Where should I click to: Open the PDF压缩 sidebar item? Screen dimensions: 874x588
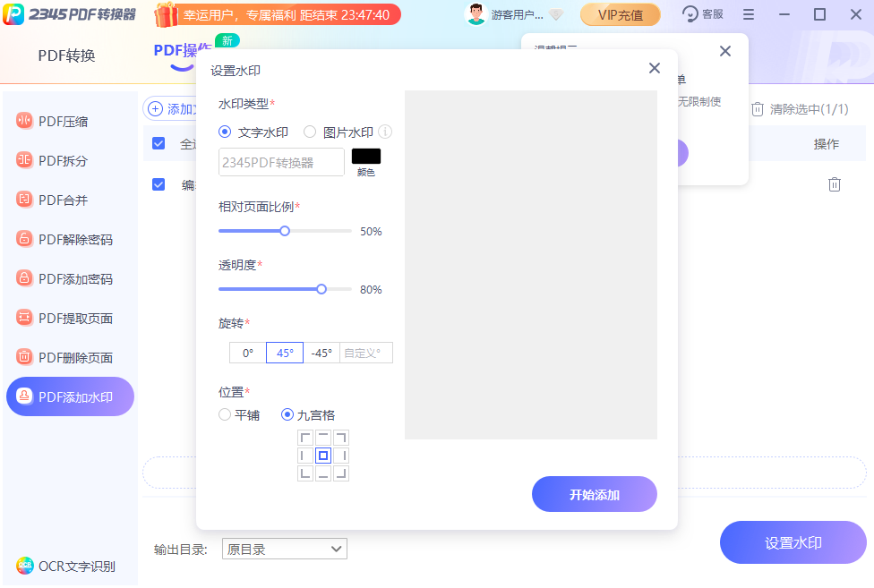pos(63,122)
